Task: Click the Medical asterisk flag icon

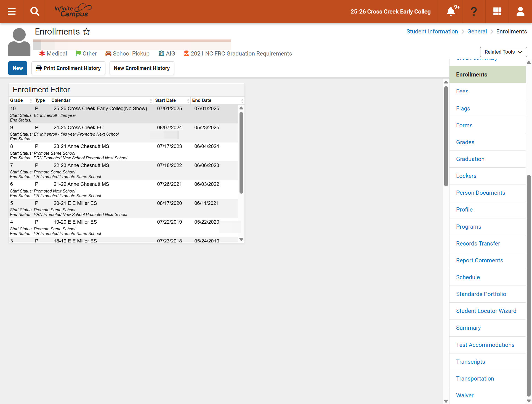Action: point(42,53)
